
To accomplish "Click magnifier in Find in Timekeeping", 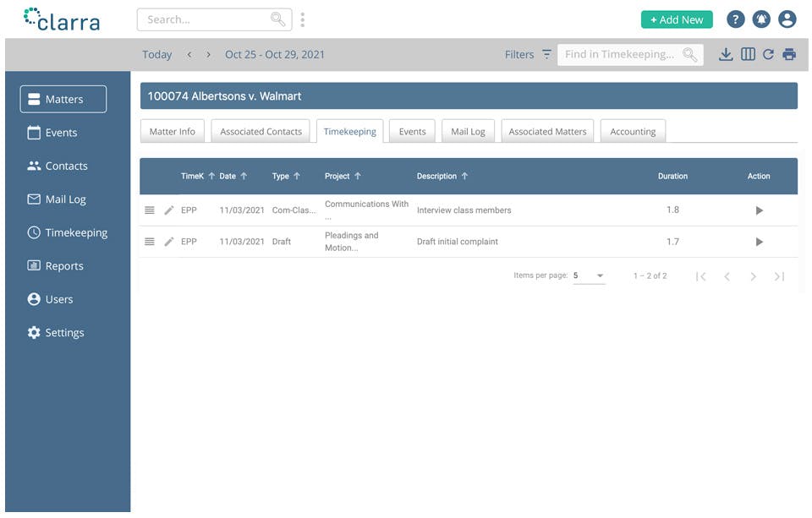I will [689, 54].
